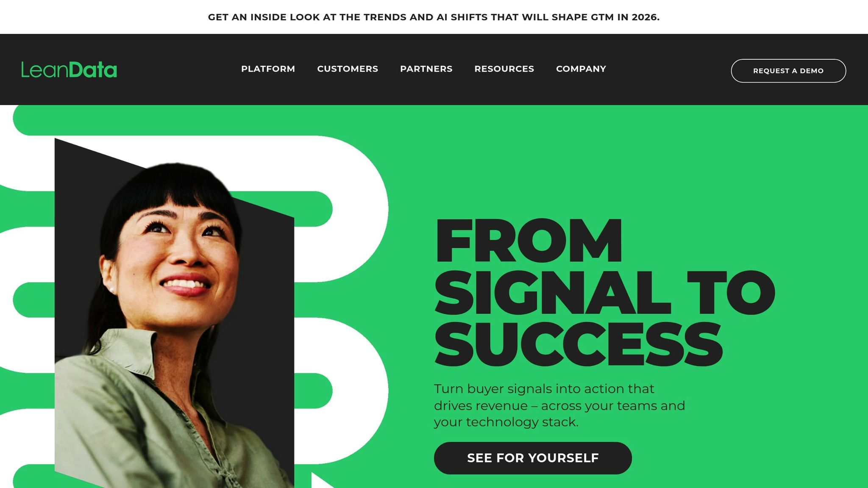Click the SIGNAL TO headline line
This screenshot has width=868, height=488.
tap(605, 292)
